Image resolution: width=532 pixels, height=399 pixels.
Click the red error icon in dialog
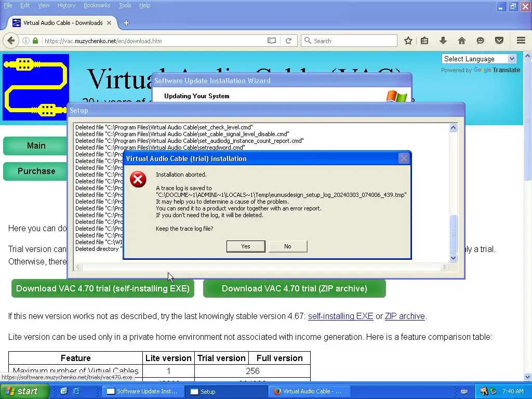(x=138, y=179)
